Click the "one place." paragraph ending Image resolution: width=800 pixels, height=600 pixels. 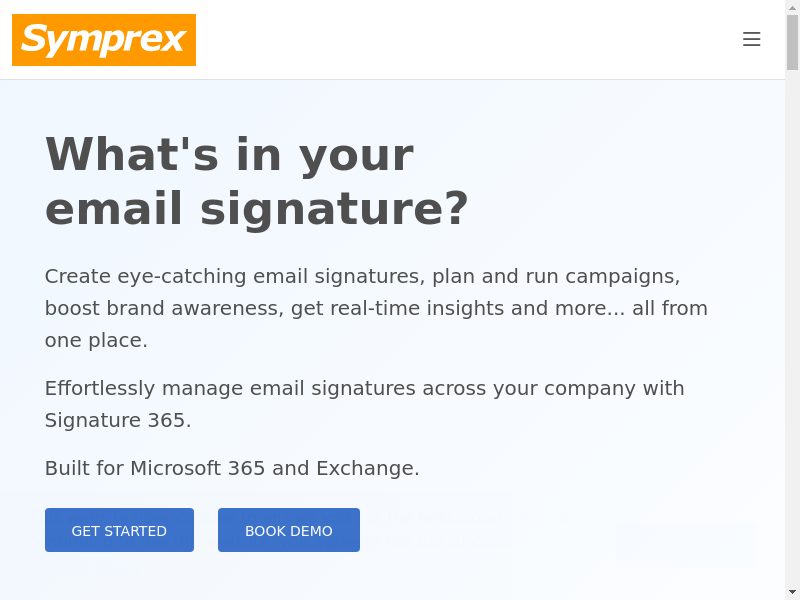click(96, 340)
